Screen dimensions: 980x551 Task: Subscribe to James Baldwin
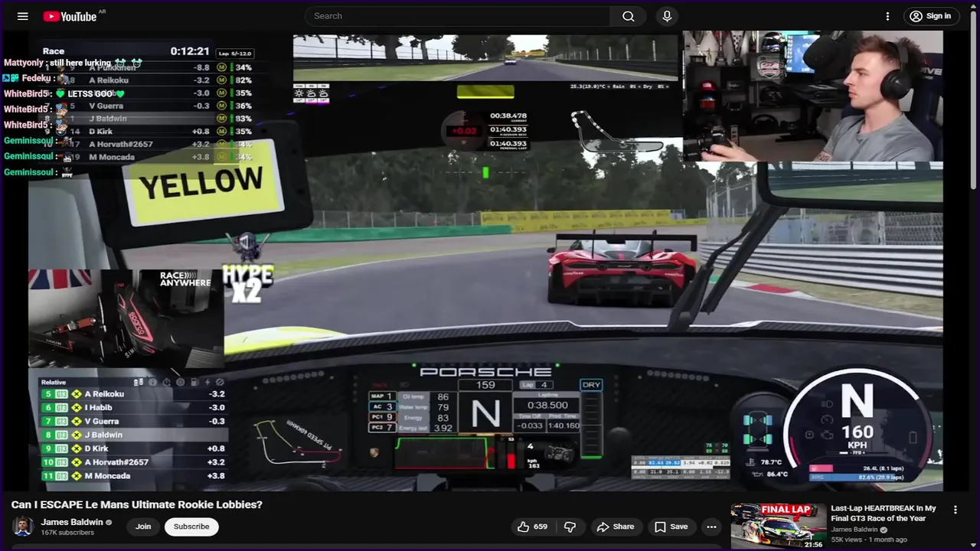[x=191, y=527]
